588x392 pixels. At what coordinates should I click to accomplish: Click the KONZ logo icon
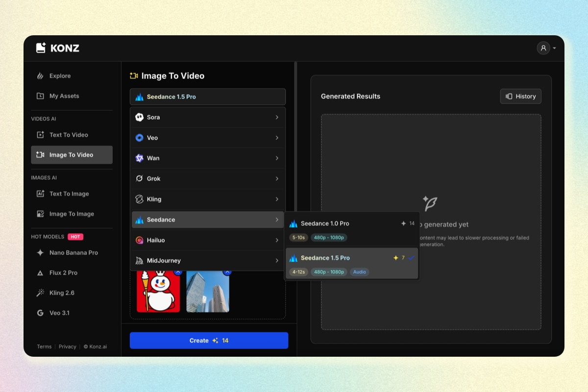[x=41, y=48]
